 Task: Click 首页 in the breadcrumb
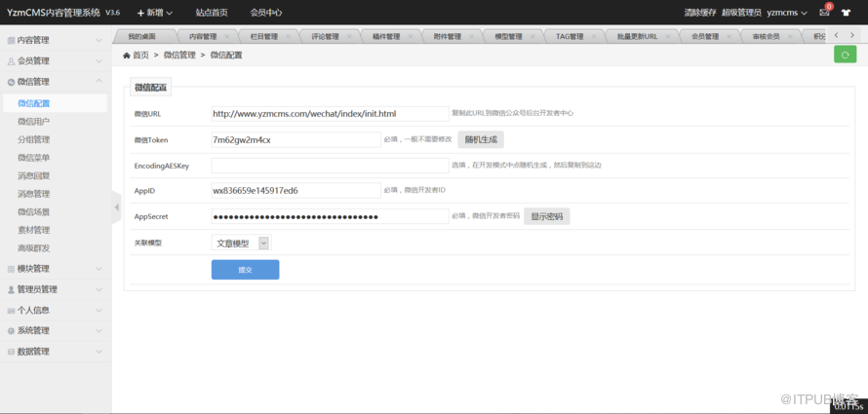pyautogui.click(x=140, y=55)
